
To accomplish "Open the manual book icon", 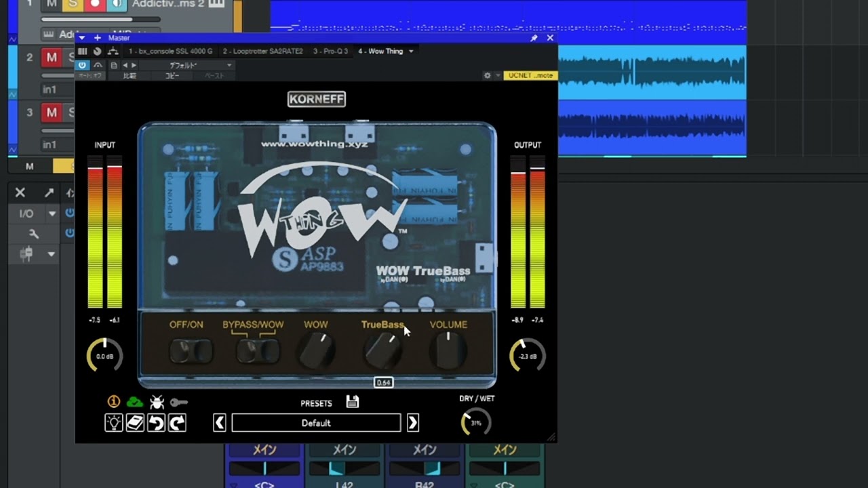I will (135, 423).
